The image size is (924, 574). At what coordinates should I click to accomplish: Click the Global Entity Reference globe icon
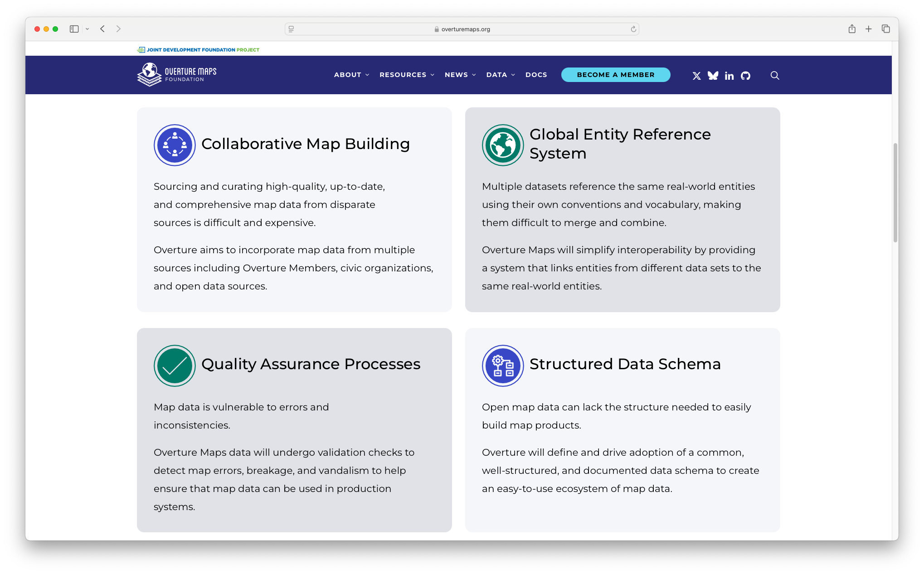[502, 145]
